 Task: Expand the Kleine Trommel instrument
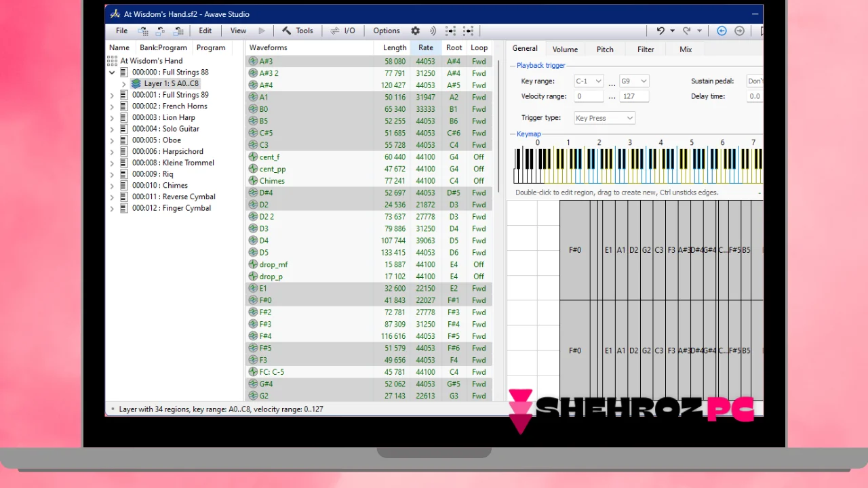point(112,163)
